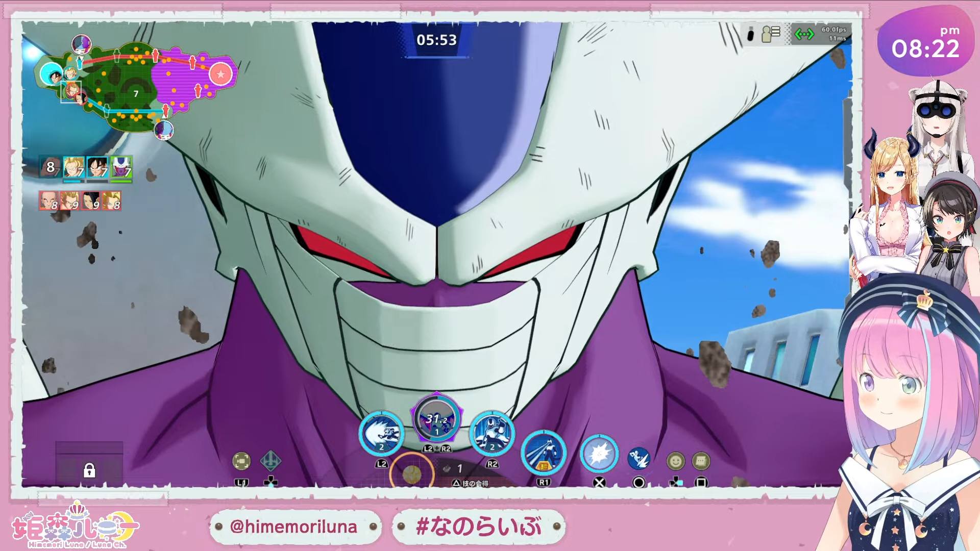
Task: Click the R2 kick skill icon
Action: 492,434
